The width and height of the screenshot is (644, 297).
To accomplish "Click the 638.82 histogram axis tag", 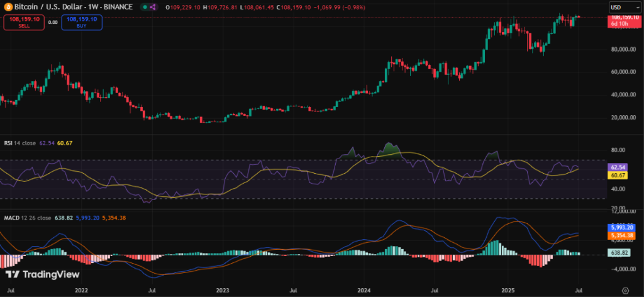I will click(619, 253).
